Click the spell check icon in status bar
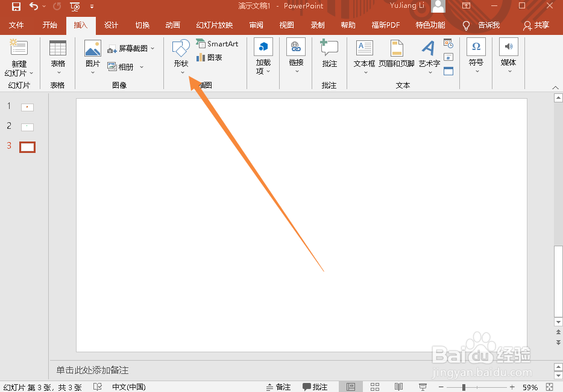This screenshot has height=392, width=563. coord(97,387)
